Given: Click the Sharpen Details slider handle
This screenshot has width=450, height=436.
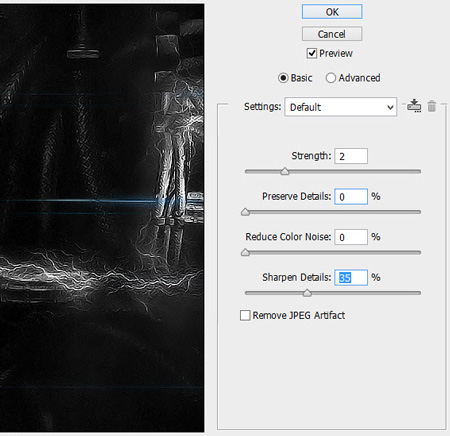Looking at the screenshot, I should (307, 293).
